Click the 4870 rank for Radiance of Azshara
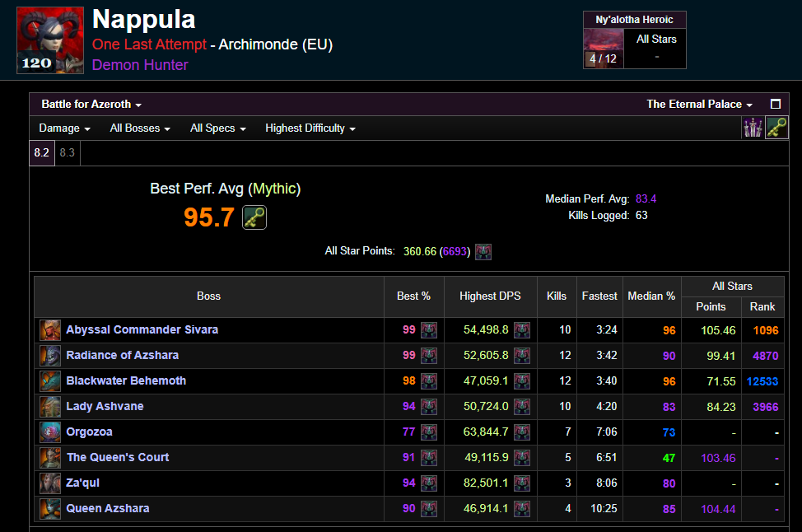This screenshot has height=532, width=802. point(766,356)
